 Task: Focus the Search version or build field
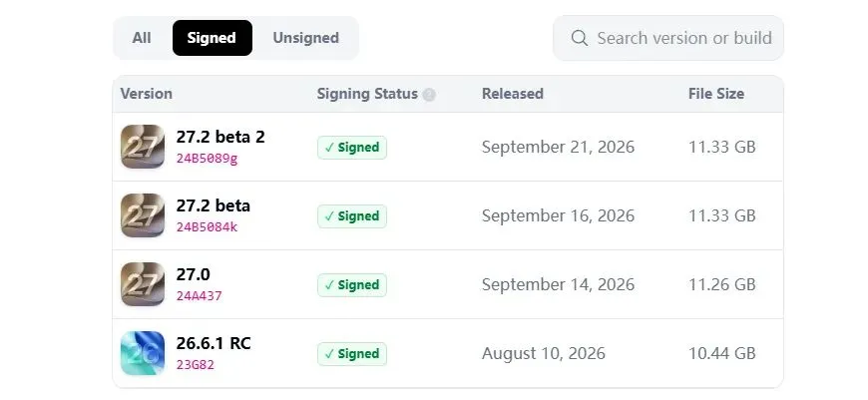[668, 38]
